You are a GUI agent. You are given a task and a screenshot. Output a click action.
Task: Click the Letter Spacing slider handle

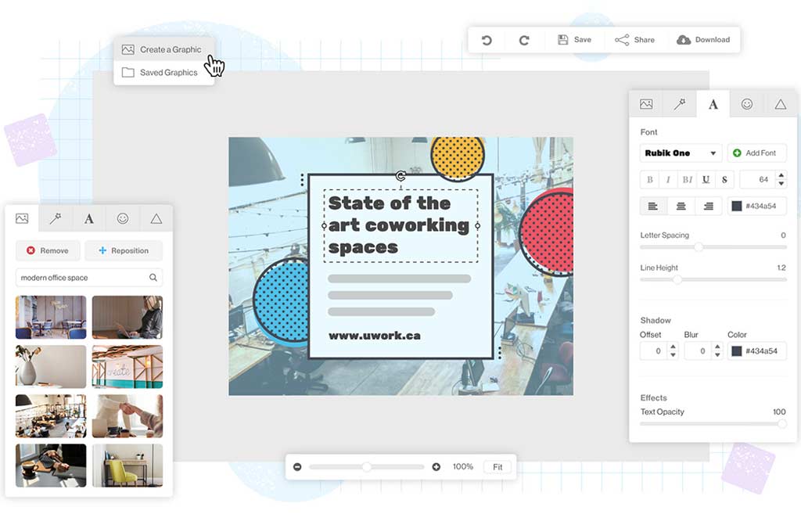tap(699, 247)
